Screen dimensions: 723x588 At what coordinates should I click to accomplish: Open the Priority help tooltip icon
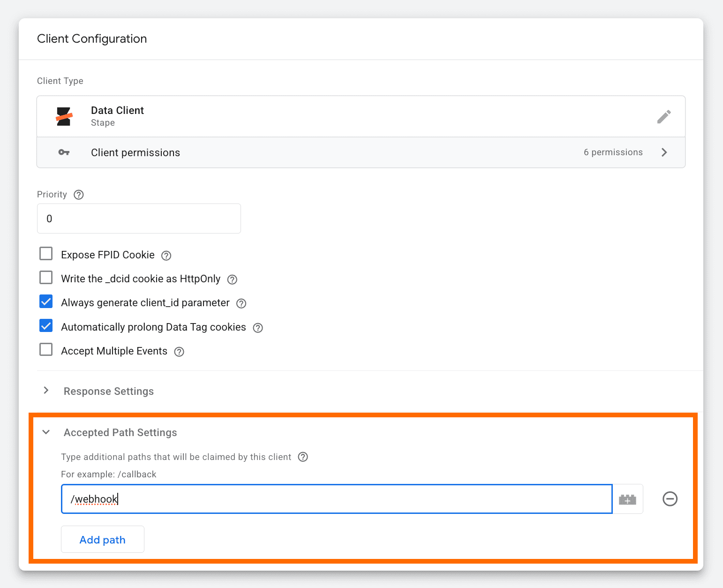tap(78, 194)
